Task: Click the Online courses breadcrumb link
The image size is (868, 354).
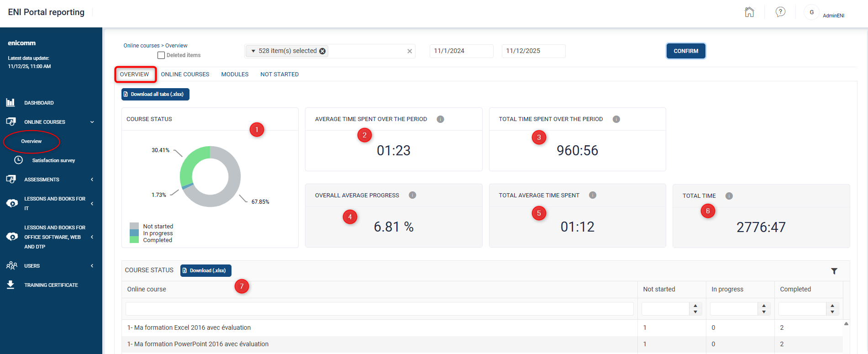Action: coord(142,46)
